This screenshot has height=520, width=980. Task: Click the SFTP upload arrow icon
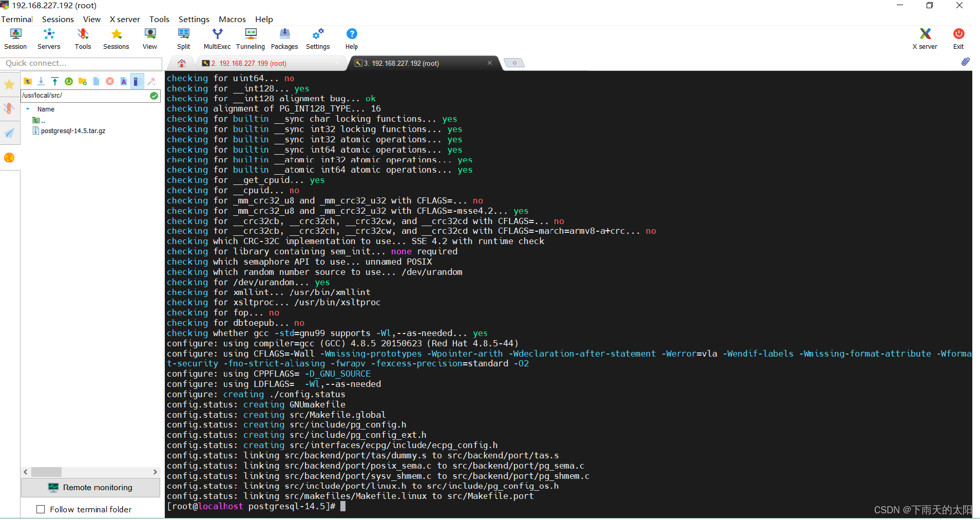tap(55, 81)
